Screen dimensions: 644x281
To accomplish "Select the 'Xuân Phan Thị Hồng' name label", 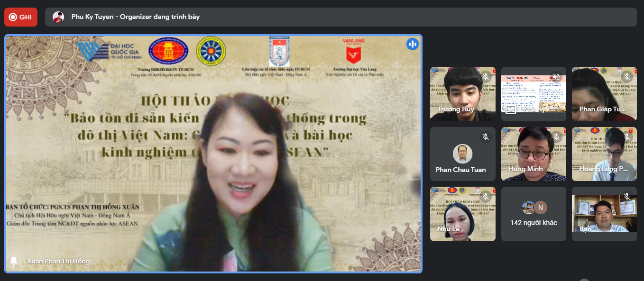I will [58, 261].
